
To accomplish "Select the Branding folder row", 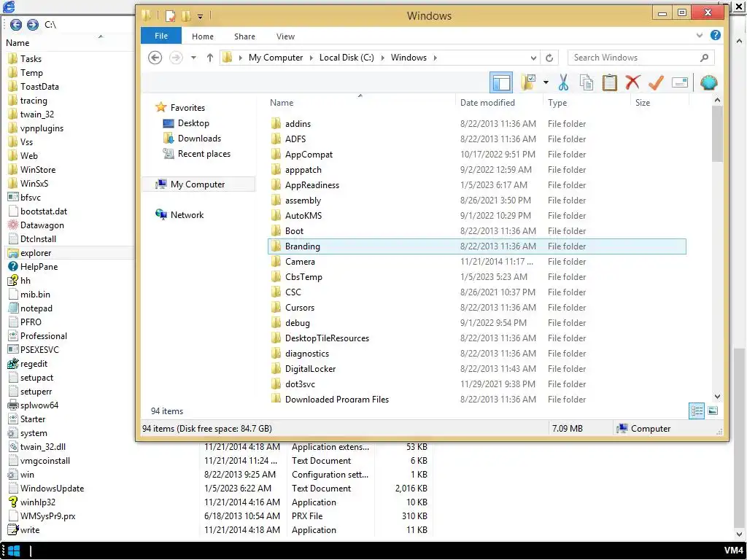I will click(477, 246).
